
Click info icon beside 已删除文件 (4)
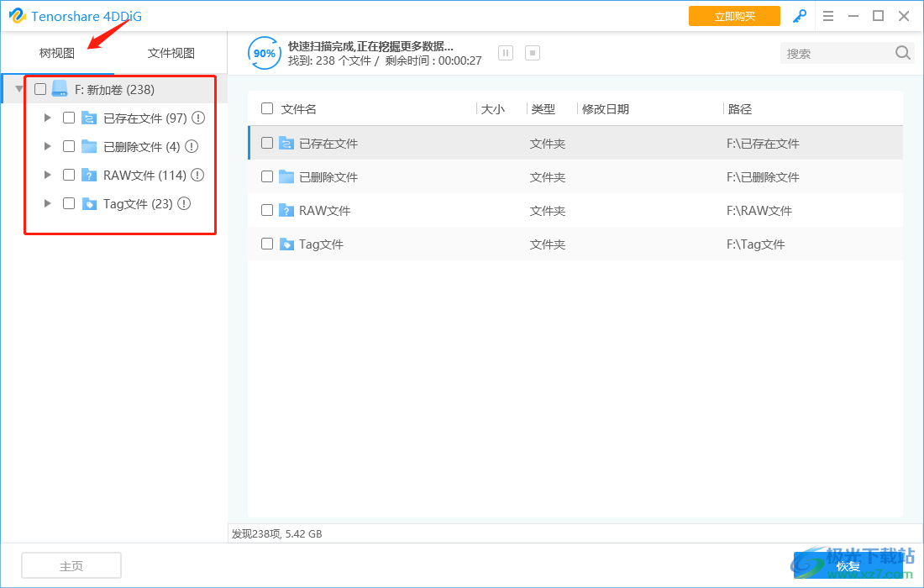(x=192, y=146)
